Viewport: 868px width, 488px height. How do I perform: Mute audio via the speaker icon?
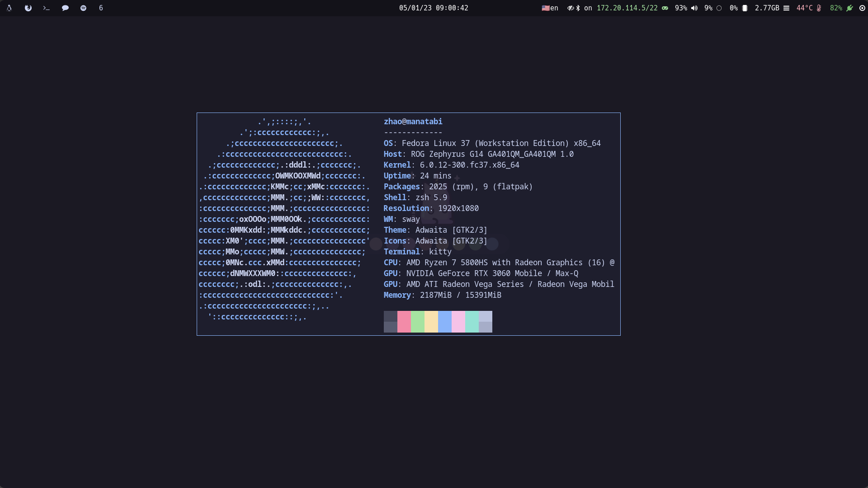coord(694,8)
